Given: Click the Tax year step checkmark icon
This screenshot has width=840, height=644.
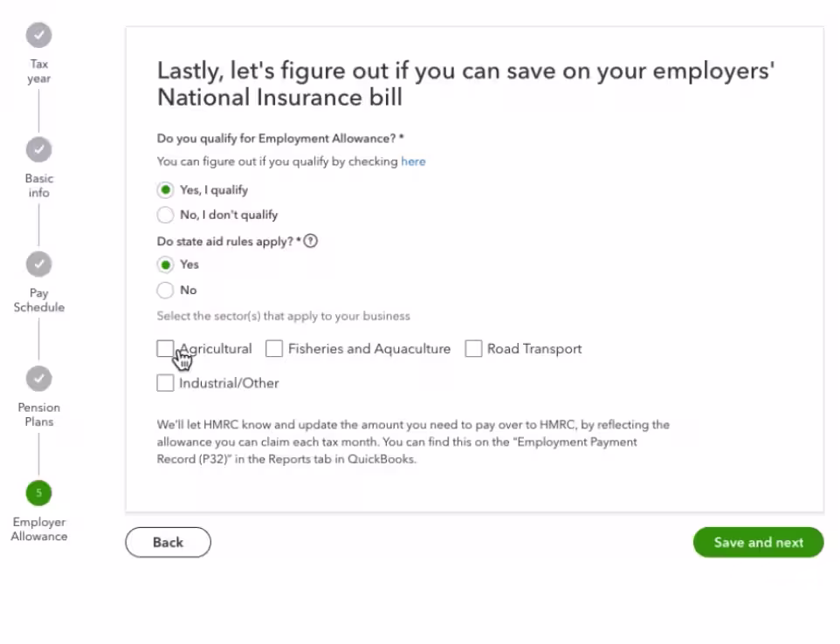Looking at the screenshot, I should (38, 35).
